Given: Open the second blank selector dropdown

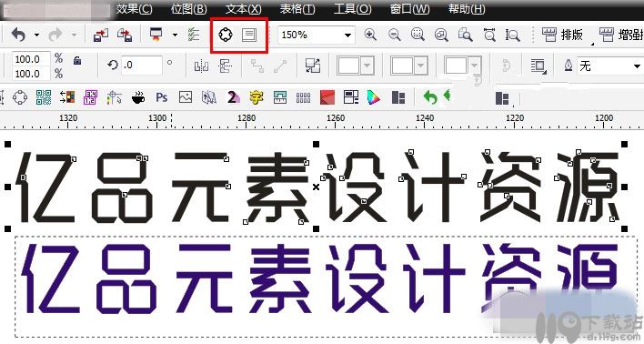Looking at the screenshot, I should click(x=420, y=66).
